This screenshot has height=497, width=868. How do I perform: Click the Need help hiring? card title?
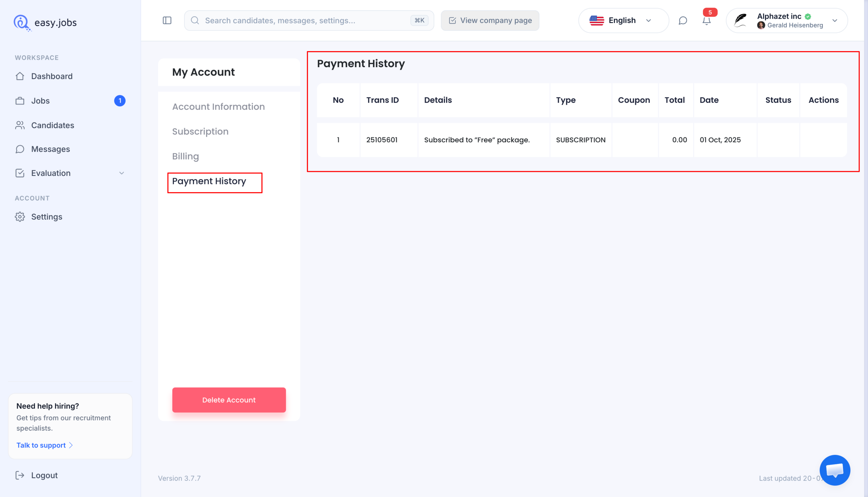click(x=47, y=406)
